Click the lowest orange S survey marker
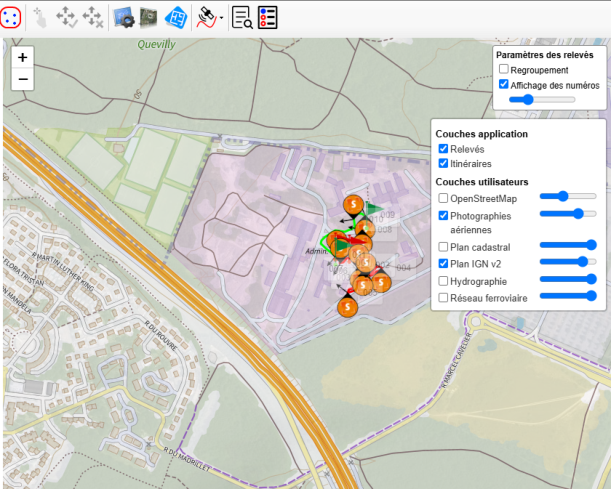 [347, 308]
